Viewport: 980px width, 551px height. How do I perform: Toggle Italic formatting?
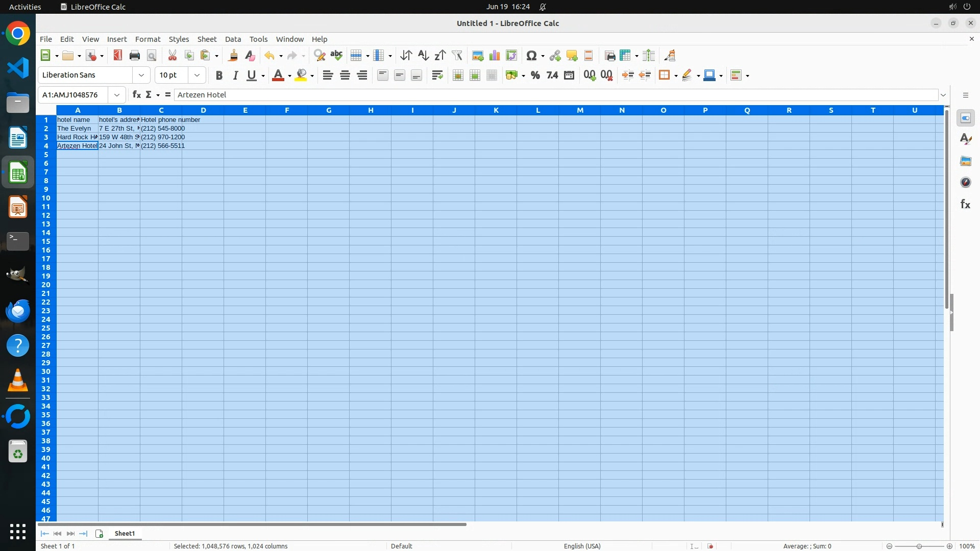[235, 76]
